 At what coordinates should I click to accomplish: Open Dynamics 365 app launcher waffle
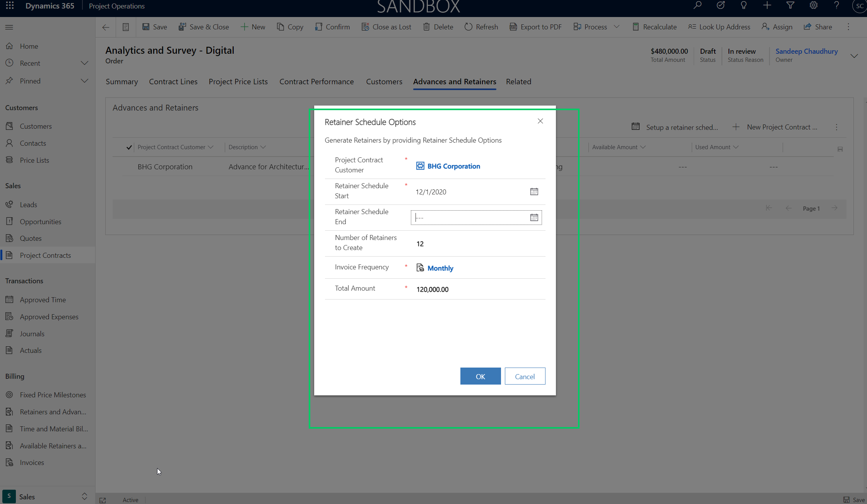coord(10,6)
